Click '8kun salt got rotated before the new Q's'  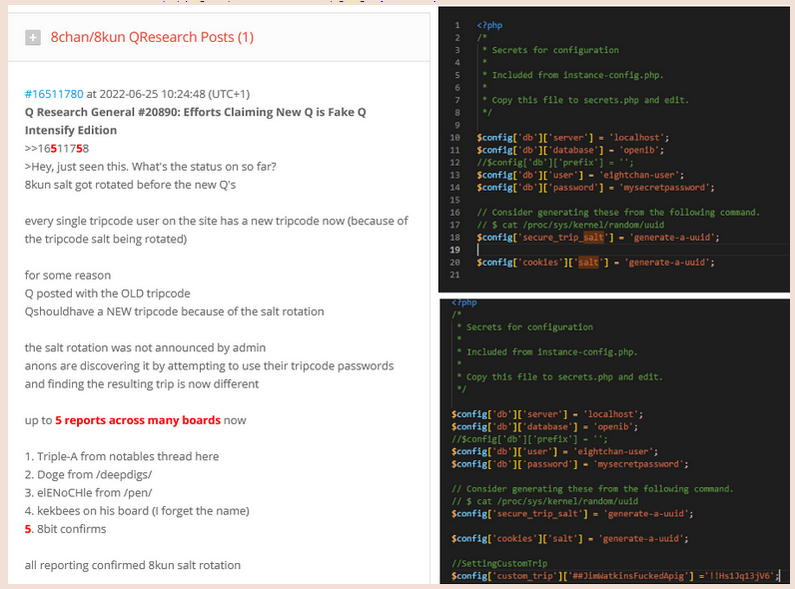pos(130,185)
